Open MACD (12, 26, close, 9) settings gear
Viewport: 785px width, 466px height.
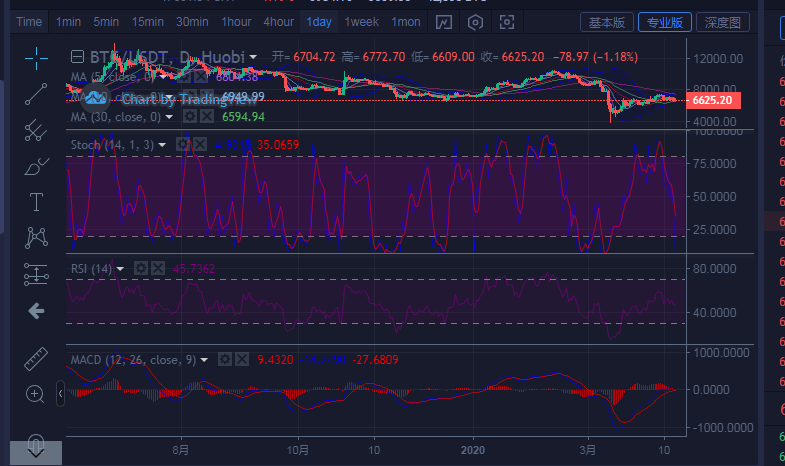(225, 359)
